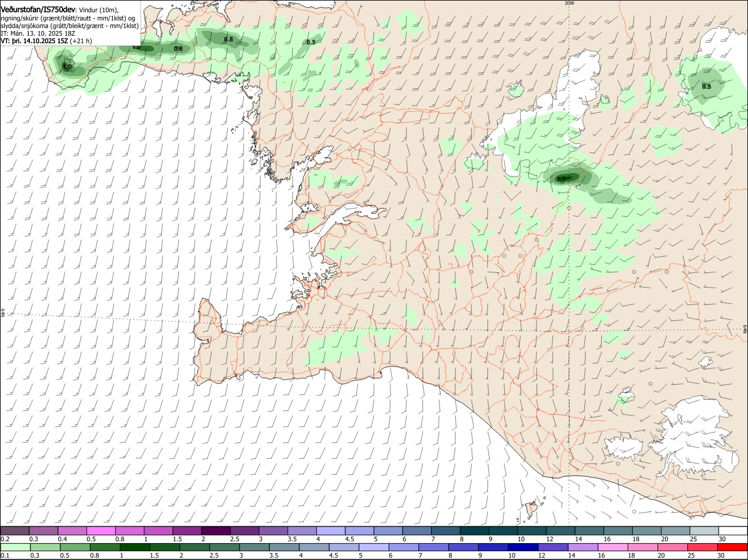Click the upper legend swatch between 1.5 and 2
The height and width of the screenshot is (560, 748).
187,531
